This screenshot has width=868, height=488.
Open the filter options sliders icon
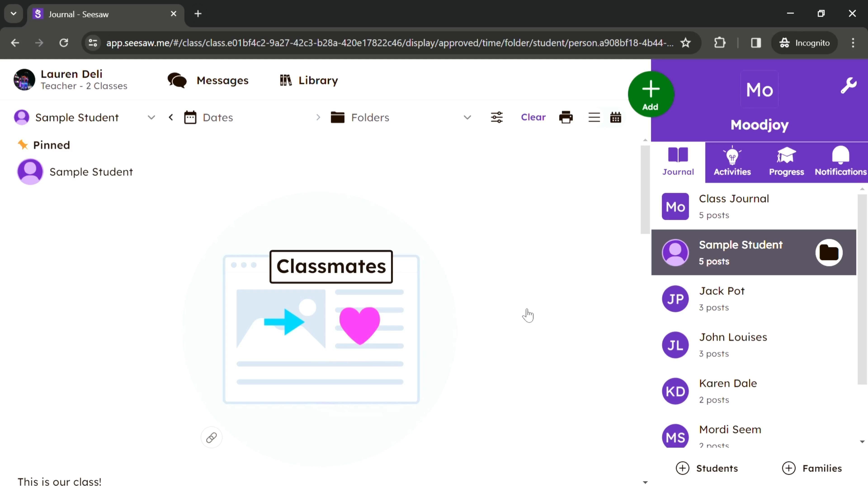[x=497, y=117]
